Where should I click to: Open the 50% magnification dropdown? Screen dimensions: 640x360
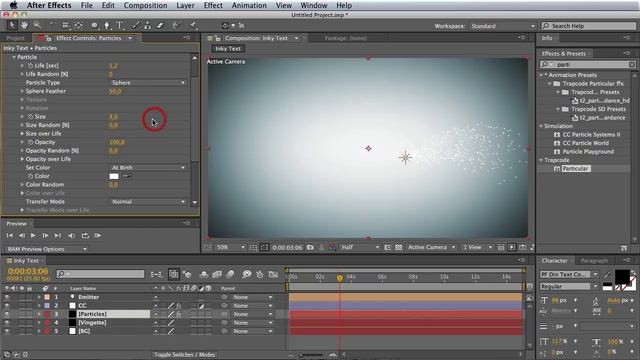coord(231,247)
